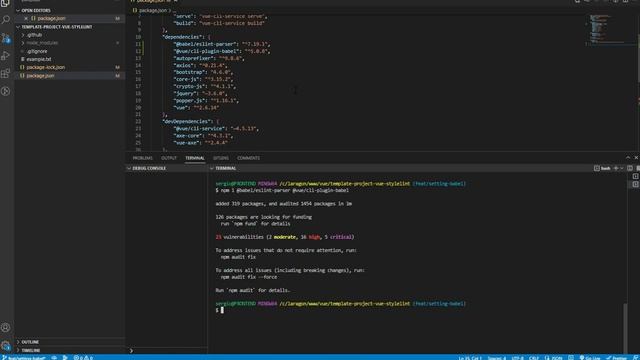Open package-lock.json in the explorer

pyautogui.click(x=70, y=67)
